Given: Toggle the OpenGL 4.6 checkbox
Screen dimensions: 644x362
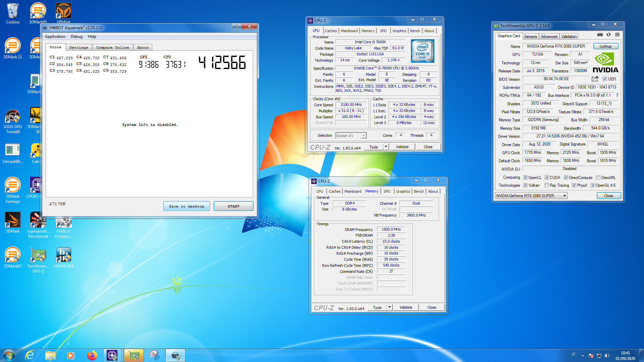Looking at the screenshot, I should click(593, 185).
